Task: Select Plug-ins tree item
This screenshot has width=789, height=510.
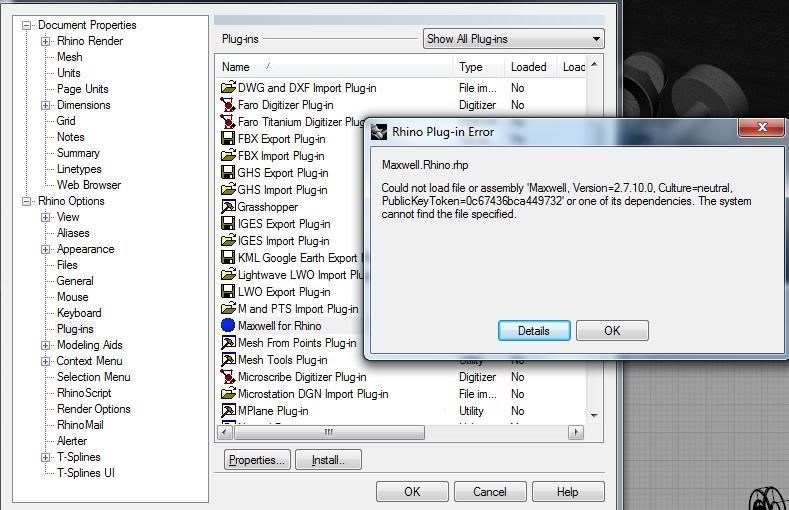Action: 75,329
